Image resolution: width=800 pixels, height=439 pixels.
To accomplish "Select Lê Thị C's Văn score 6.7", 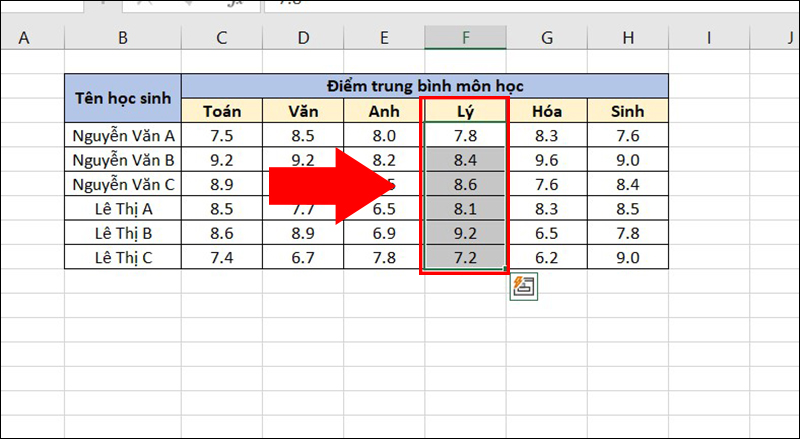I will tap(303, 257).
